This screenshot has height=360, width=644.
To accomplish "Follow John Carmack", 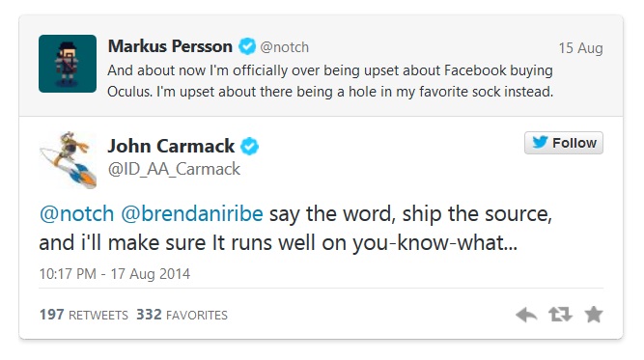I will (564, 143).
